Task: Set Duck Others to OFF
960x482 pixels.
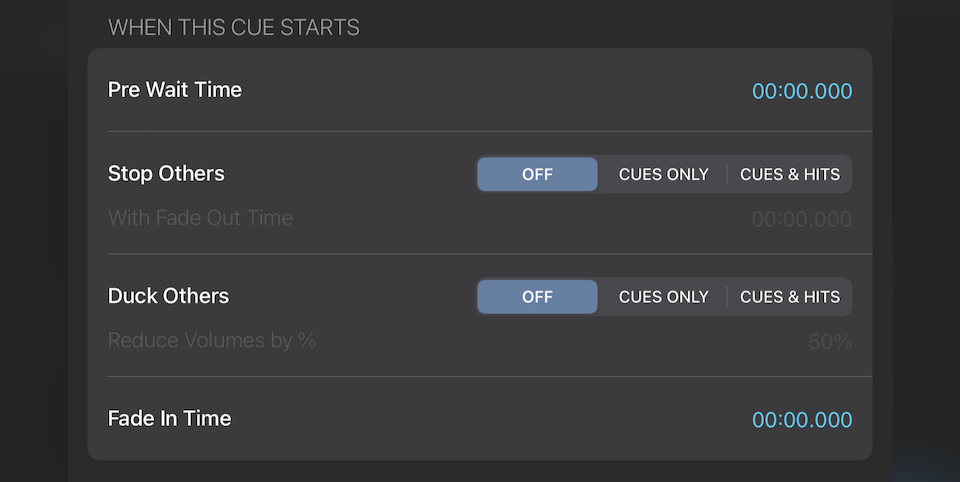Action: click(537, 297)
